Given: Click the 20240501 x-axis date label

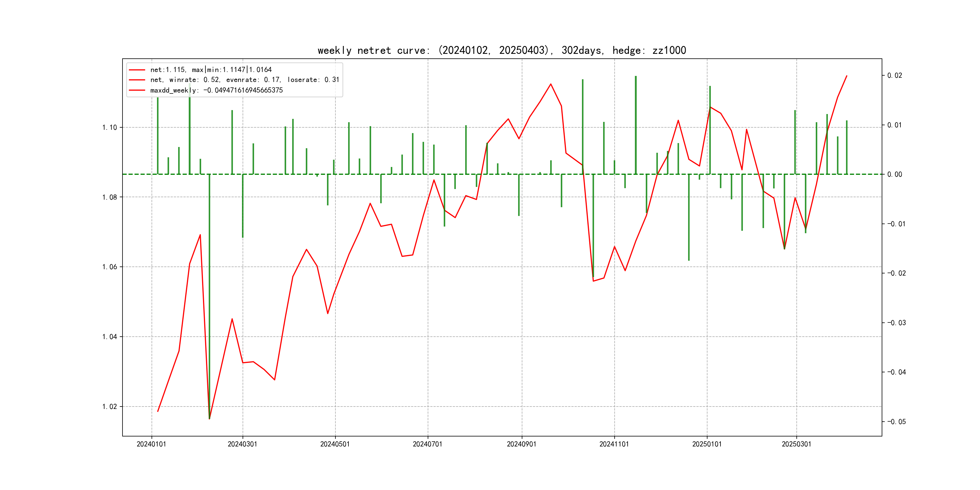Looking at the screenshot, I should point(335,444).
